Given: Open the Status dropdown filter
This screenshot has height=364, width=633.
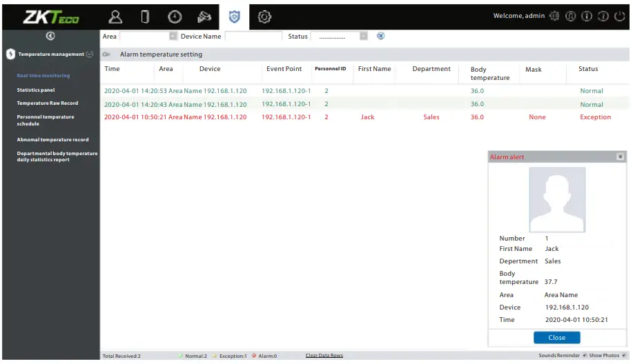Looking at the screenshot, I should [x=364, y=36].
